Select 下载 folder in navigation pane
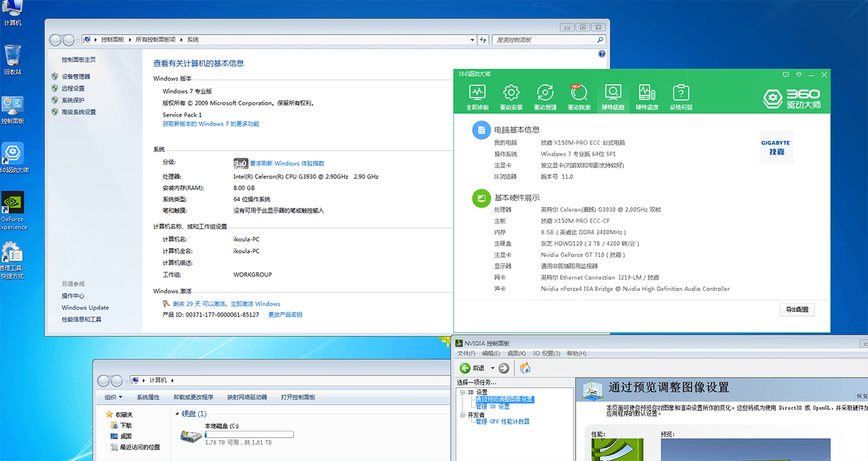Screen dimensions: 868x461 point(121,425)
